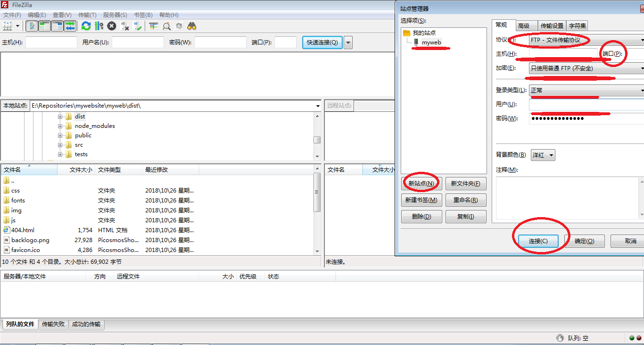Open the 编辑(E) menu
Viewport: 644px width, 345px height.
37,15
